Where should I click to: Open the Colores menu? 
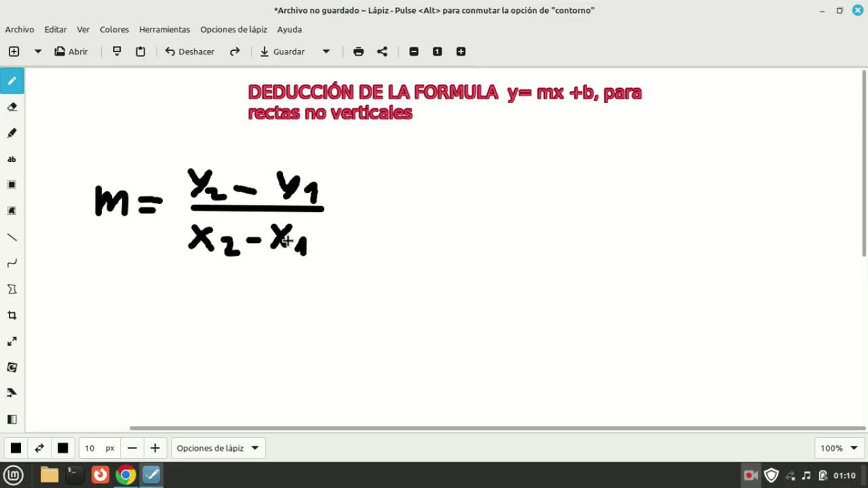click(x=114, y=29)
